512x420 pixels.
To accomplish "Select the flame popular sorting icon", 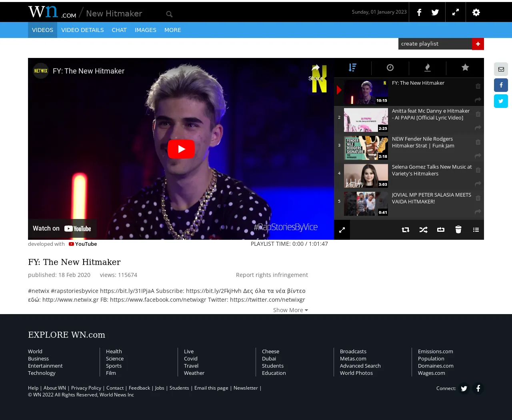I will point(428,68).
